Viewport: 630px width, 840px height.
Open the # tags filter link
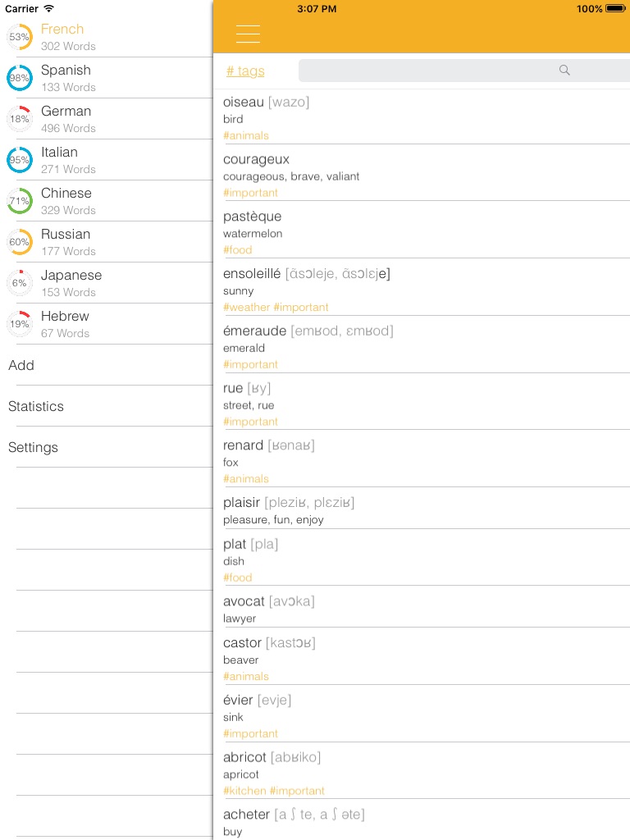click(x=245, y=71)
